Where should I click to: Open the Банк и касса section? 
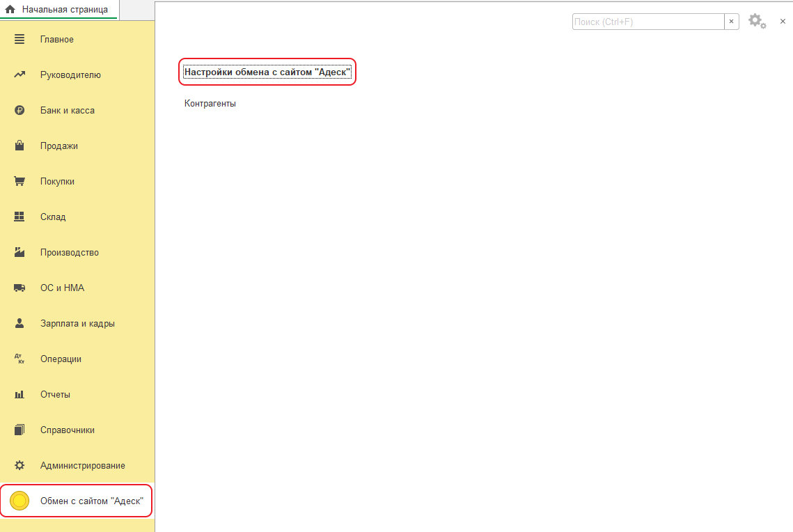click(x=68, y=110)
